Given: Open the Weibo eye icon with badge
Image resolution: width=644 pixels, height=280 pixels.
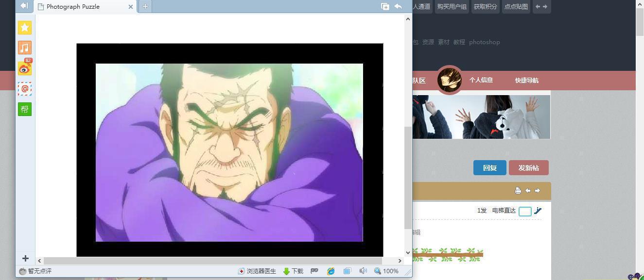Looking at the screenshot, I should 25,69.
